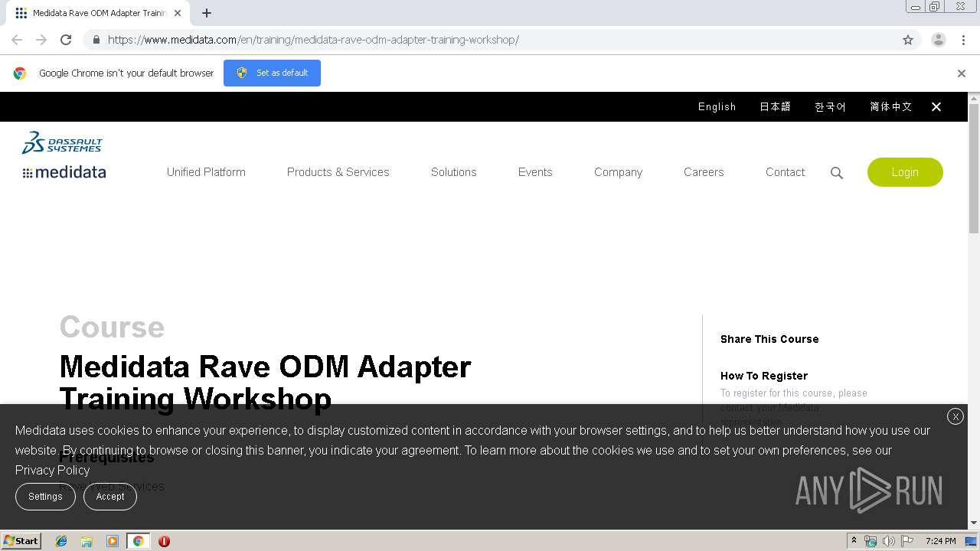Viewport: 980px width, 551px height.
Task: Set Chrome as default browser
Action: 272,73
